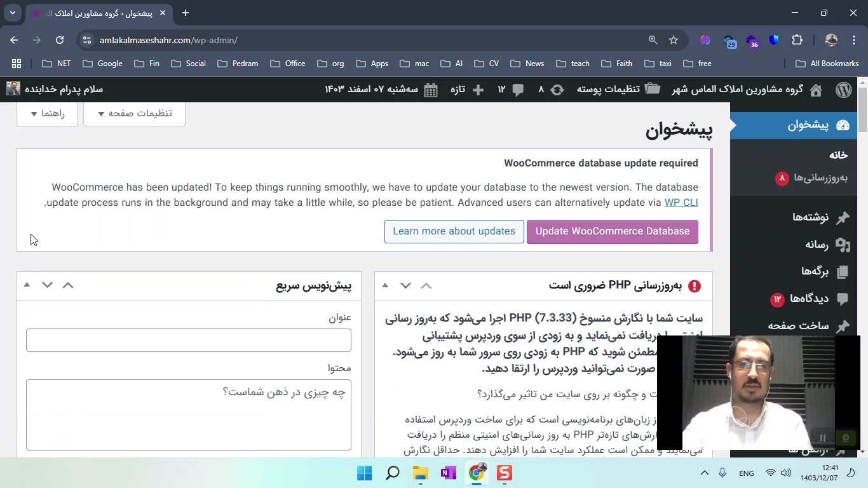Pause the webcam recording overlay
This screenshot has width=868, height=488.
click(x=823, y=438)
